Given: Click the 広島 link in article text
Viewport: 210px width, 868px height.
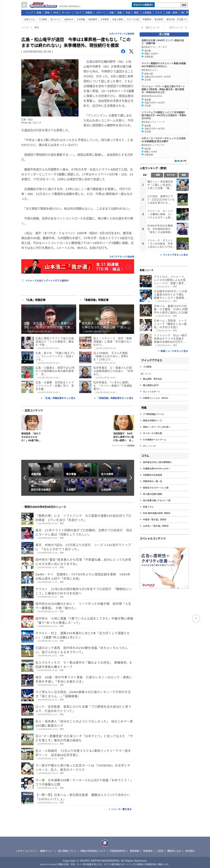Looking at the screenshot, I should click(x=89, y=62).
